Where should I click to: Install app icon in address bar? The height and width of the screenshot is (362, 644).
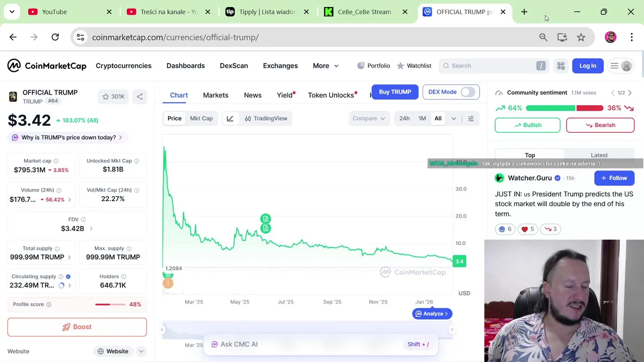562,37
